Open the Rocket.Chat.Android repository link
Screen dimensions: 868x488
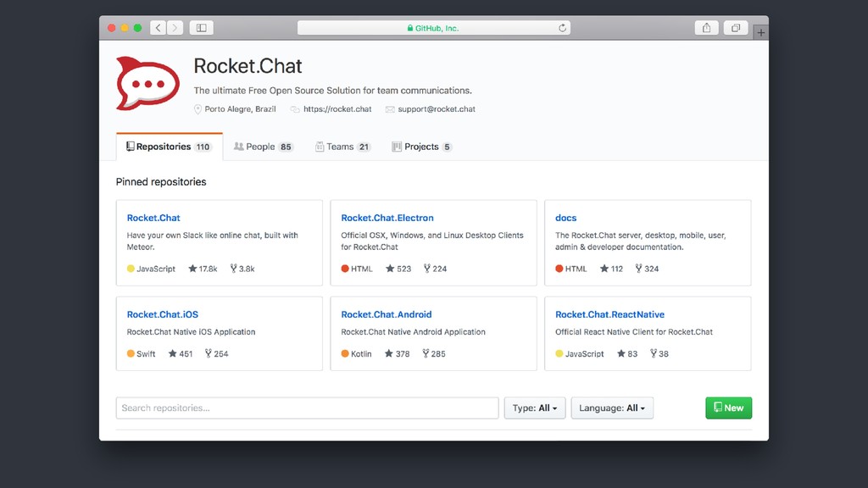tap(387, 314)
